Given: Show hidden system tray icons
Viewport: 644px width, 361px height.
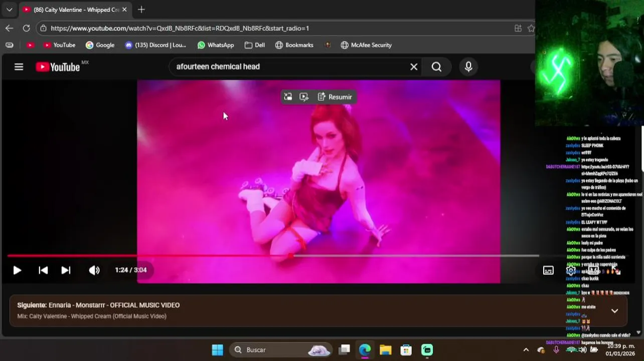Looking at the screenshot, I should tap(526, 350).
